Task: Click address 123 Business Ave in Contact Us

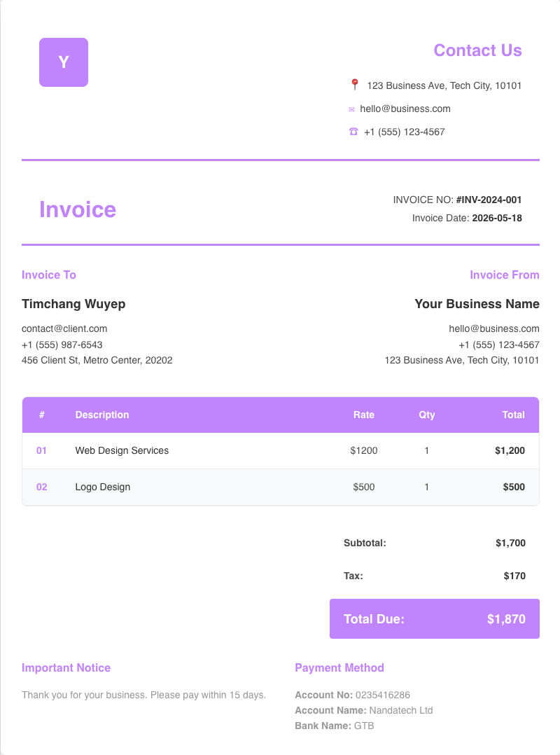Action: 444,85
